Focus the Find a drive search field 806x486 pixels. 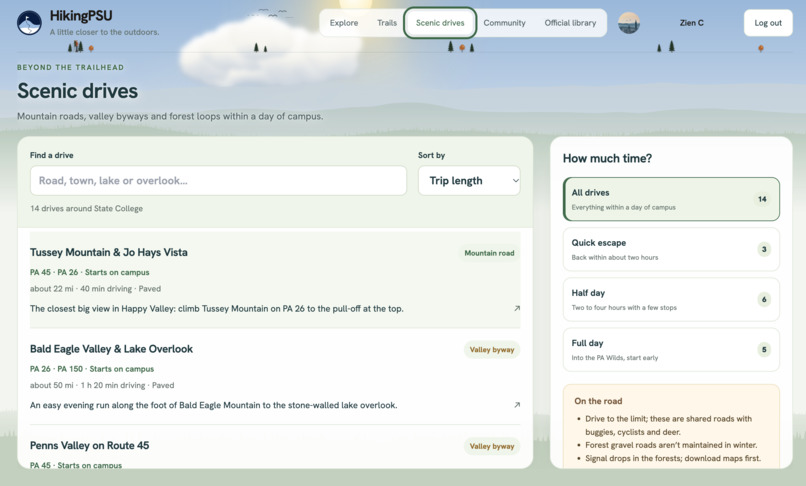218,181
